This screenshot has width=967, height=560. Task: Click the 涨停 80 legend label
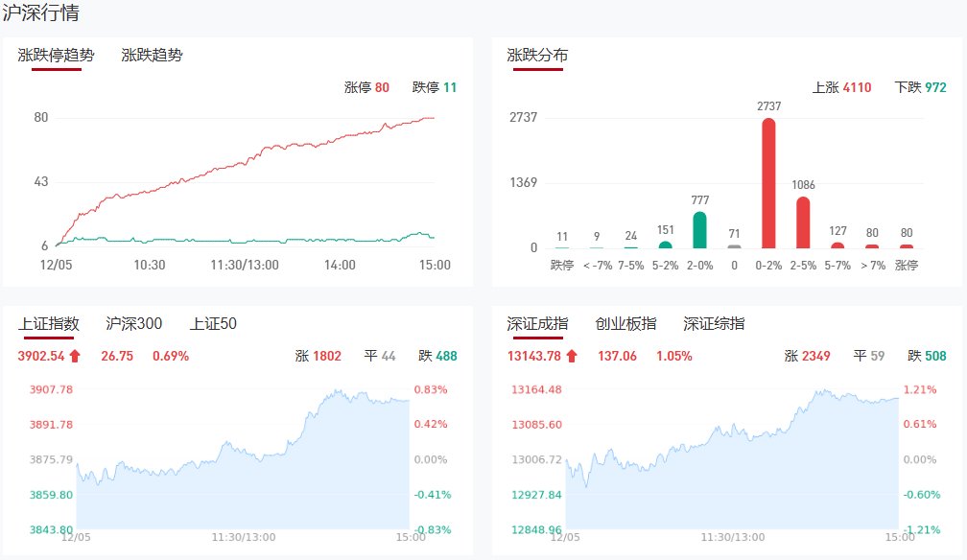pos(366,87)
